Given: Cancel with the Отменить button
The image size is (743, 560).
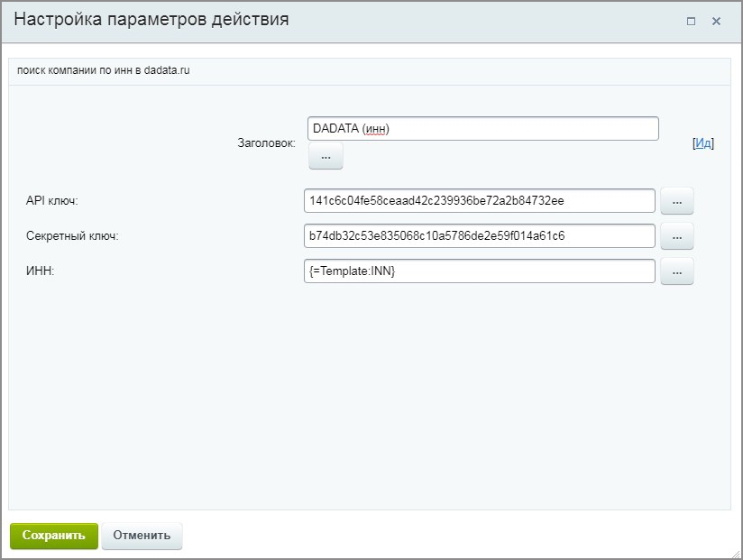Looking at the screenshot, I should (x=142, y=536).
